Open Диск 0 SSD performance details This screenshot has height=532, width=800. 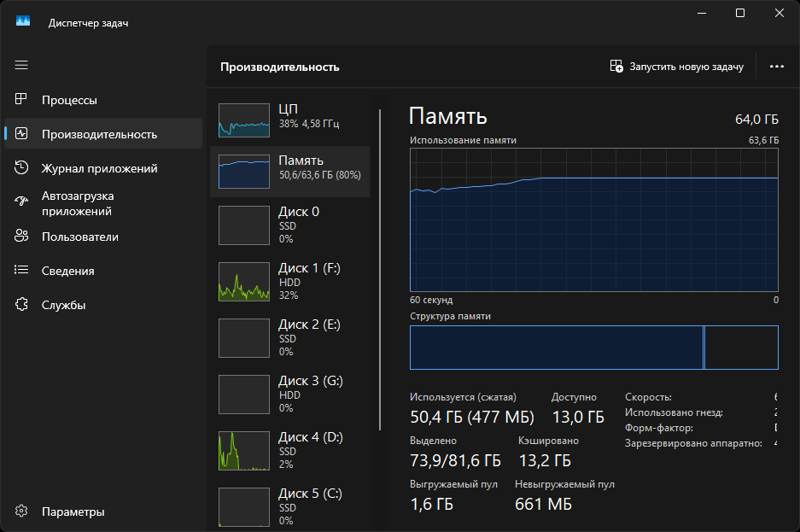(290, 225)
